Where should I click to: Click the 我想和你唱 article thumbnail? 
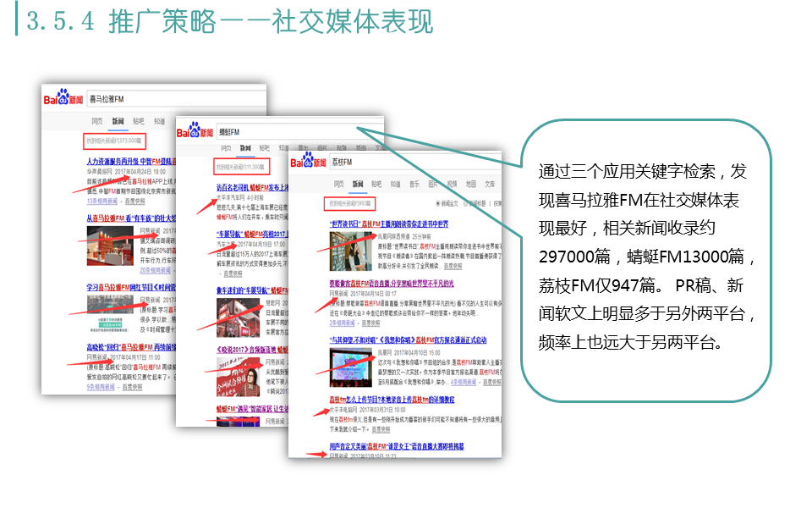pos(350,367)
